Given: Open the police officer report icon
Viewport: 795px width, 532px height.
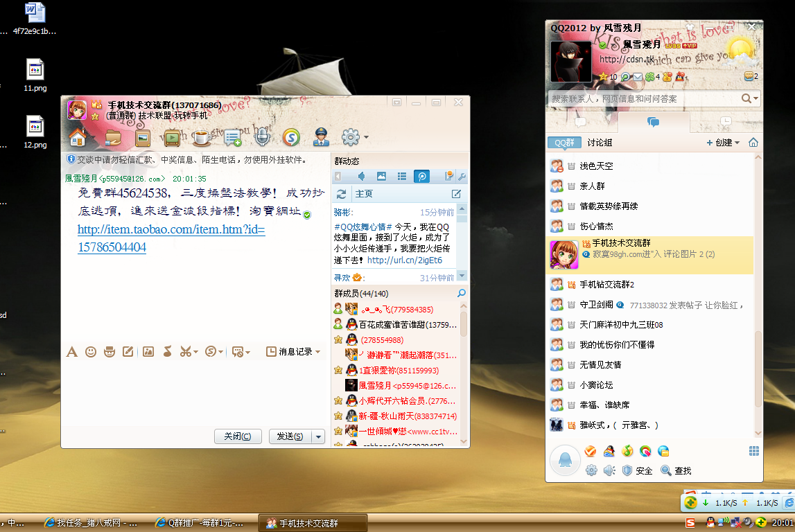Looking at the screenshot, I should click(321, 136).
